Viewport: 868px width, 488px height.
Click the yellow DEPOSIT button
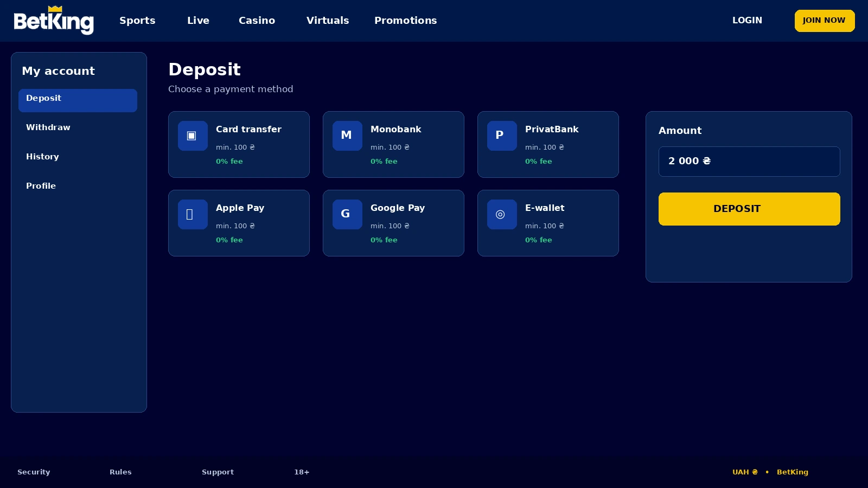point(749,209)
